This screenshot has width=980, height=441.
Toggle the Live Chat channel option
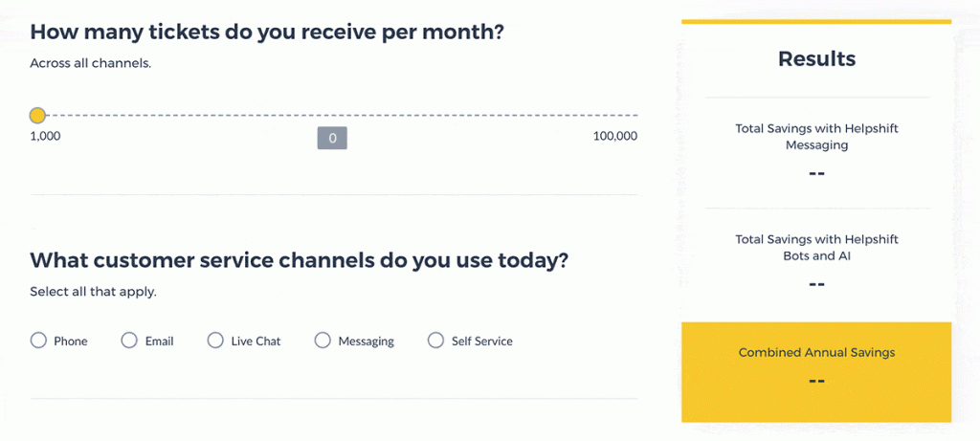coord(215,341)
